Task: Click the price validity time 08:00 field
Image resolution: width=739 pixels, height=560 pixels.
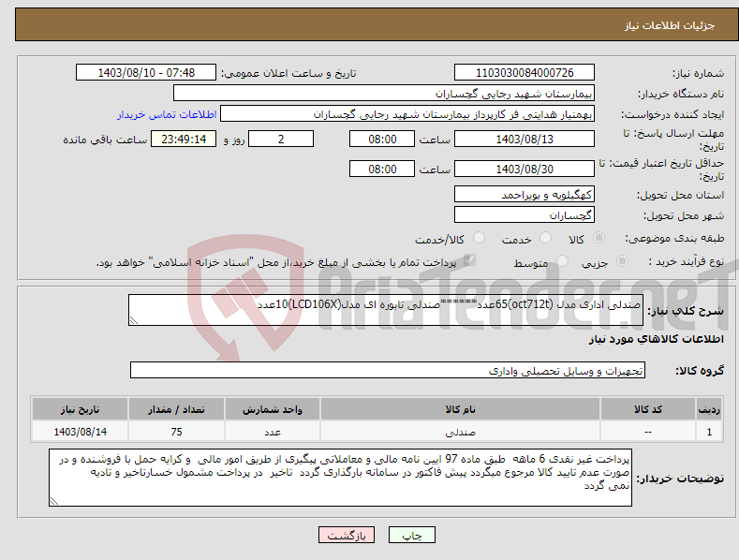Action: [382, 169]
